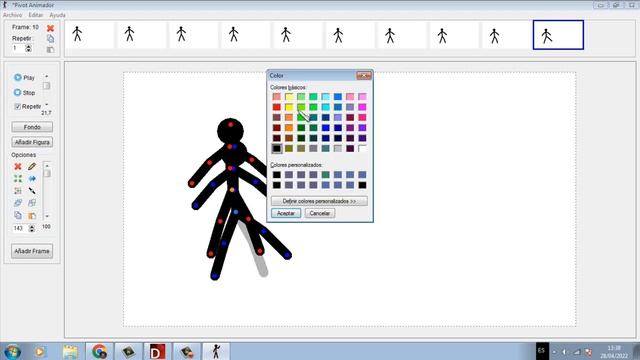
Task: Select the black swatch in basic colors
Action: click(277, 148)
